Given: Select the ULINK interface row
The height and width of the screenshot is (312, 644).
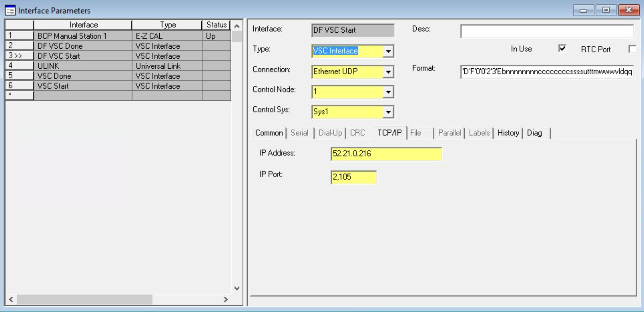Looking at the screenshot, I should pyautogui.click(x=48, y=66).
